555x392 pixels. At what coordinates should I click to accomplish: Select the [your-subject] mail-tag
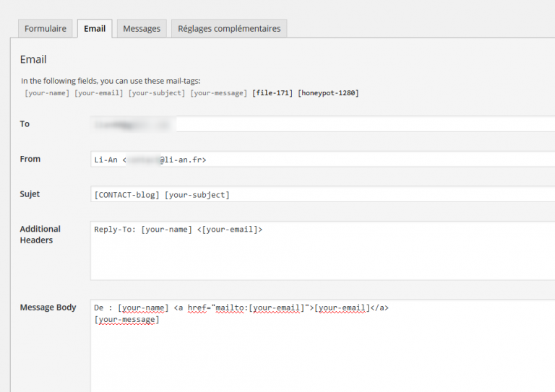[157, 93]
